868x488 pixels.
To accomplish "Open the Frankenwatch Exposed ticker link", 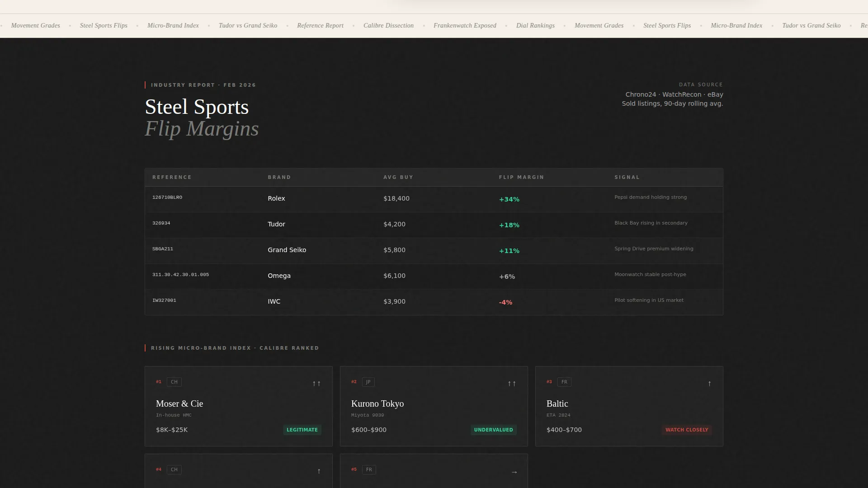I will (x=465, y=25).
